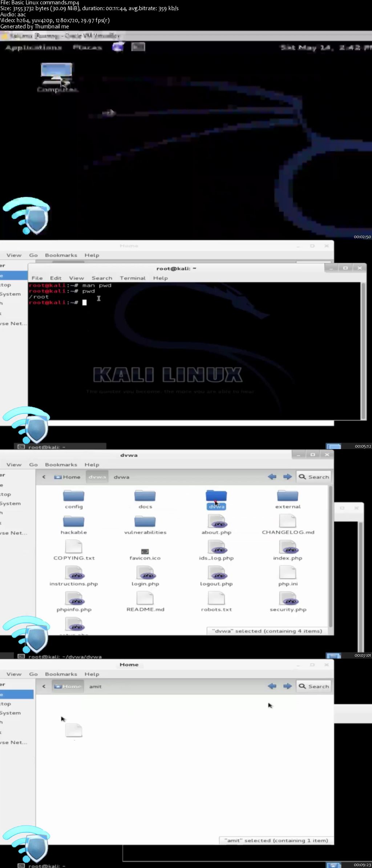Select the robots.txt file
This screenshot has width=372, height=868.
(x=217, y=602)
